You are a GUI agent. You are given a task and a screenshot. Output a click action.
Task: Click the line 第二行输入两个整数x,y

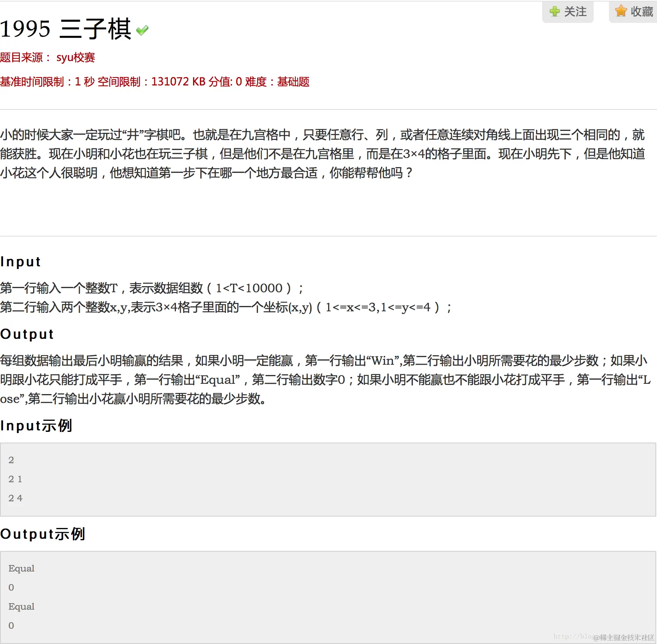tap(226, 307)
